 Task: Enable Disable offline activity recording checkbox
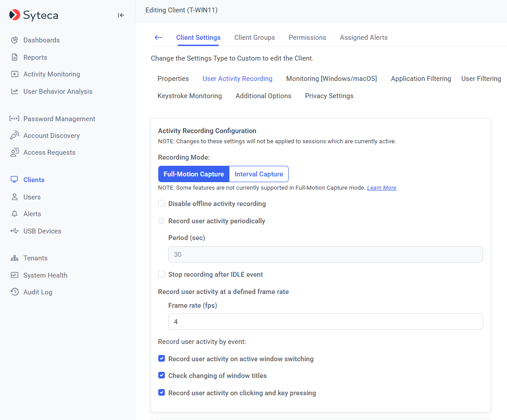(162, 204)
